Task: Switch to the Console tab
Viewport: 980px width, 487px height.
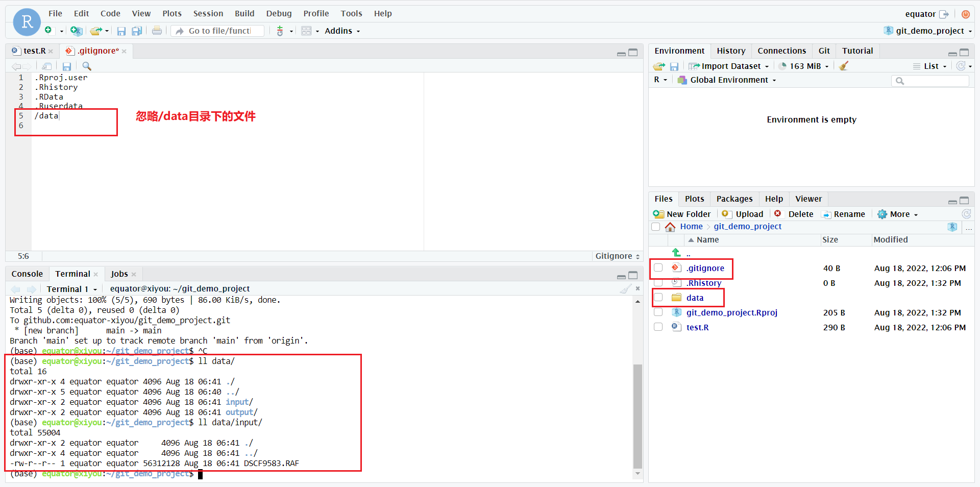Action: [x=27, y=274]
